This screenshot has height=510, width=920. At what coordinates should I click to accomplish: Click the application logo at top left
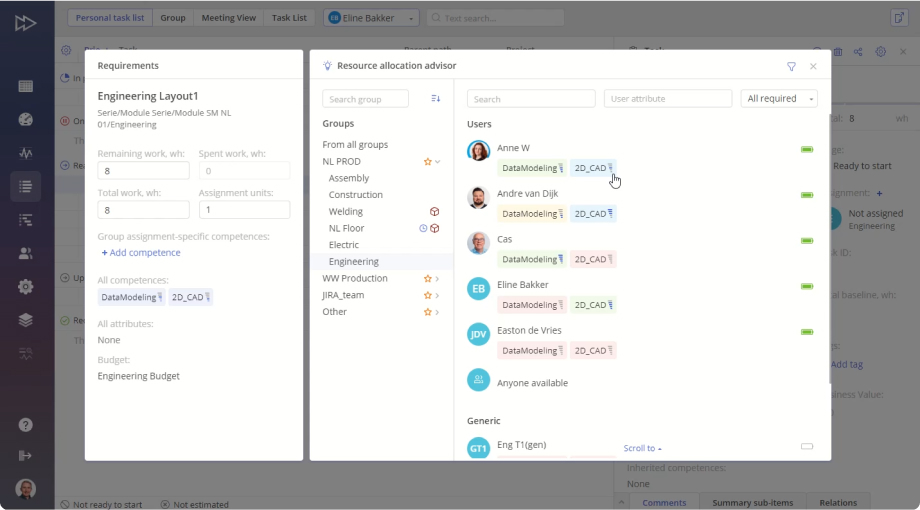[x=25, y=23]
